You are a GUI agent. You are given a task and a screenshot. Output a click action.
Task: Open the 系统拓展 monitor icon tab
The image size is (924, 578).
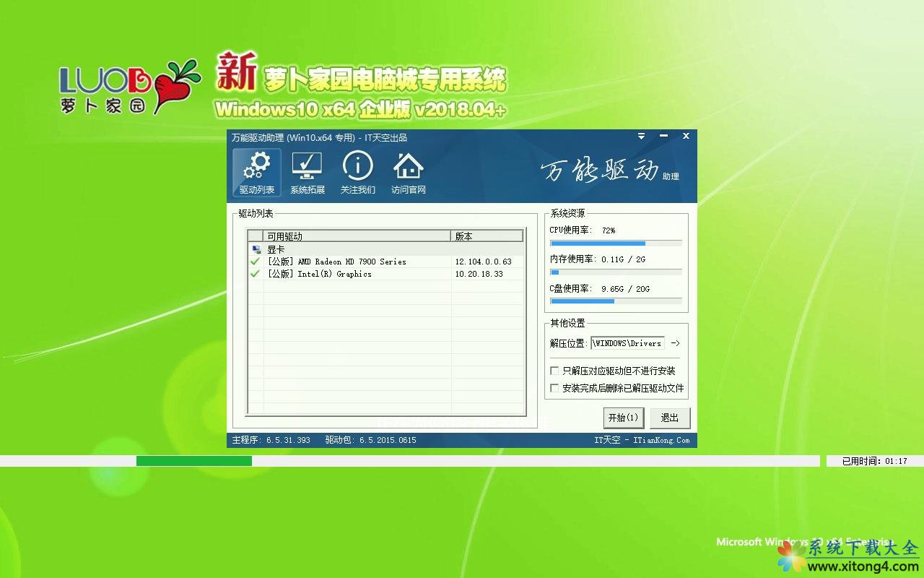[x=308, y=173]
